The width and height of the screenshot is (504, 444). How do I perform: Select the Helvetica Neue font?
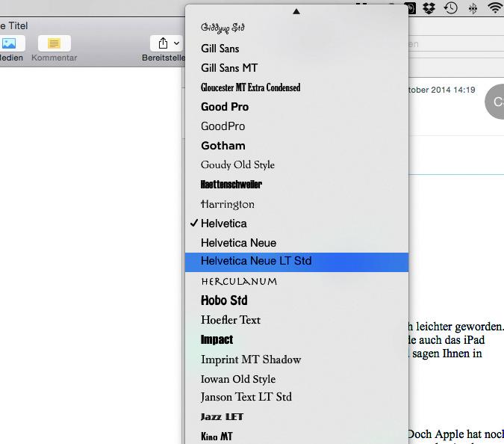tap(296, 243)
